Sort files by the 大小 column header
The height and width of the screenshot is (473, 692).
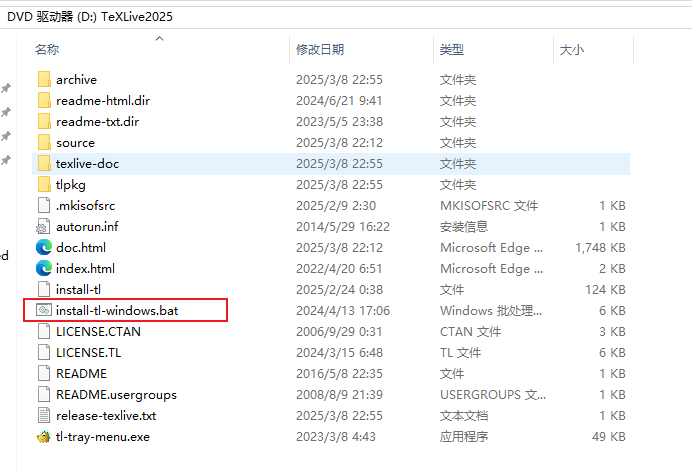point(572,49)
